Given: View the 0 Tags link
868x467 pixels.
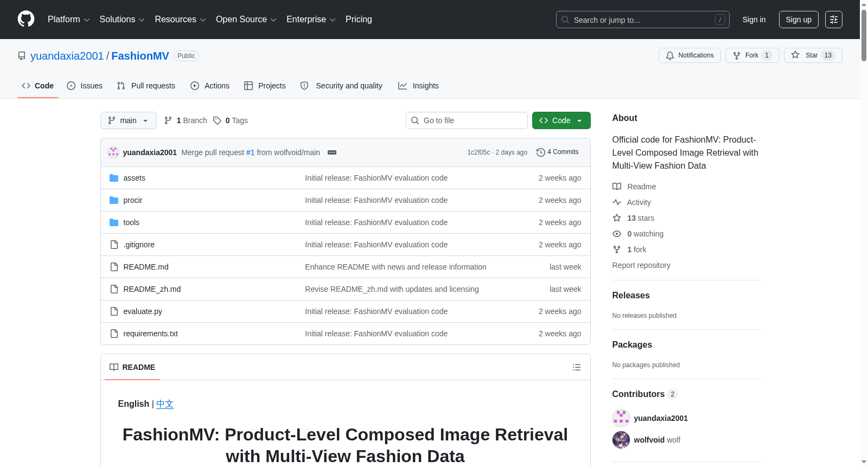Looking at the screenshot, I should (x=231, y=120).
